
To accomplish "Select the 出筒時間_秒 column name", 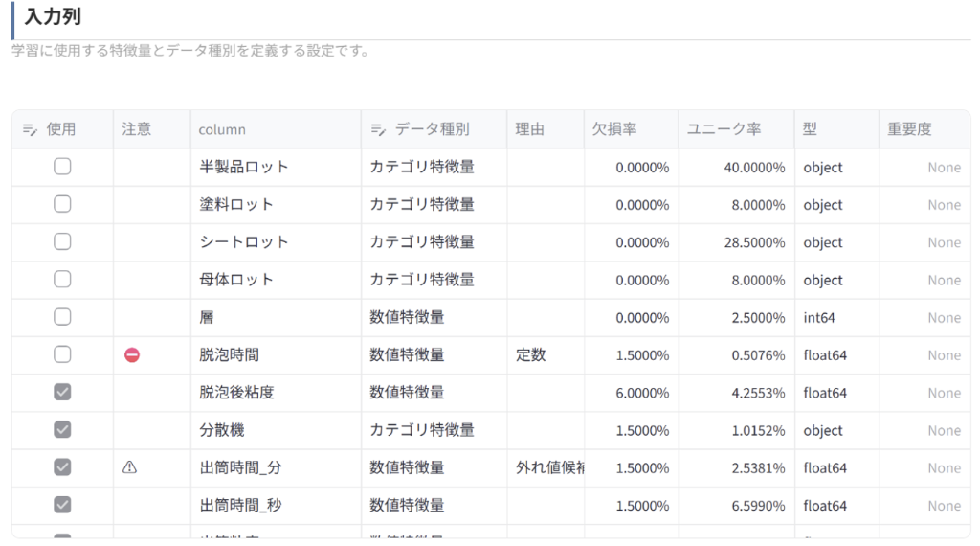I will pos(240,506).
